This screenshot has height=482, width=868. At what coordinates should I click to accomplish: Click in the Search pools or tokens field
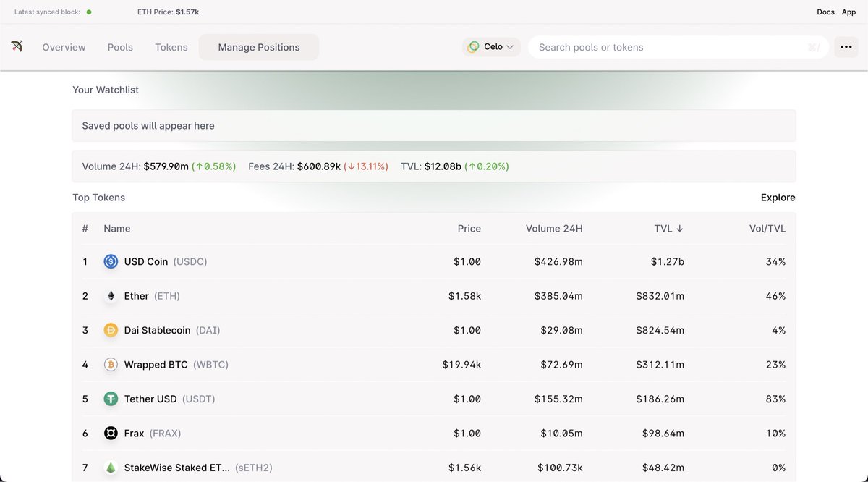677,47
